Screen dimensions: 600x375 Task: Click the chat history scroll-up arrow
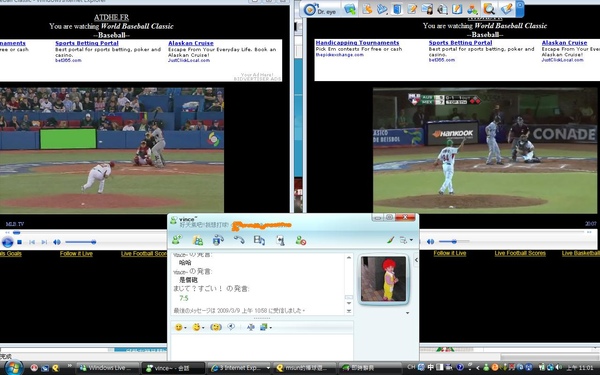349,258
